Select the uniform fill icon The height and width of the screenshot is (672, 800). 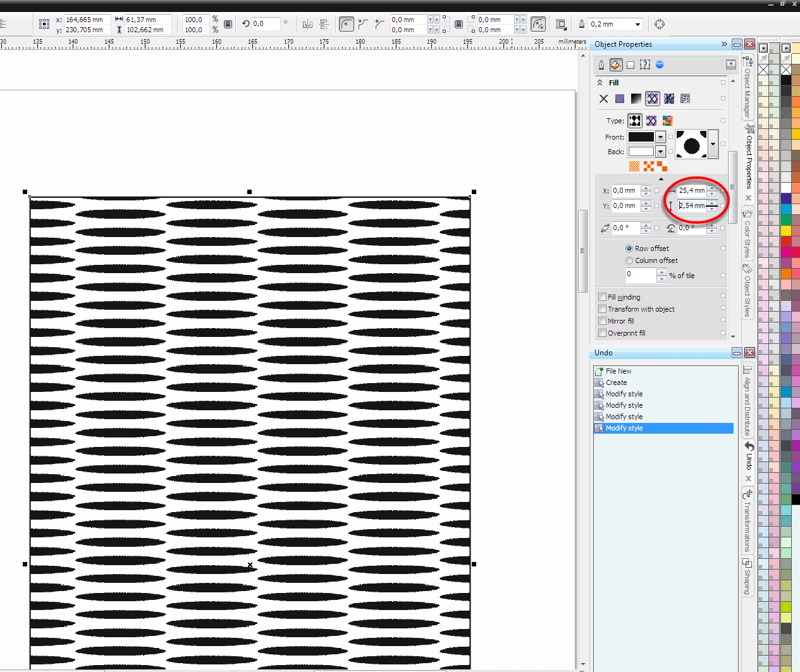(620, 99)
